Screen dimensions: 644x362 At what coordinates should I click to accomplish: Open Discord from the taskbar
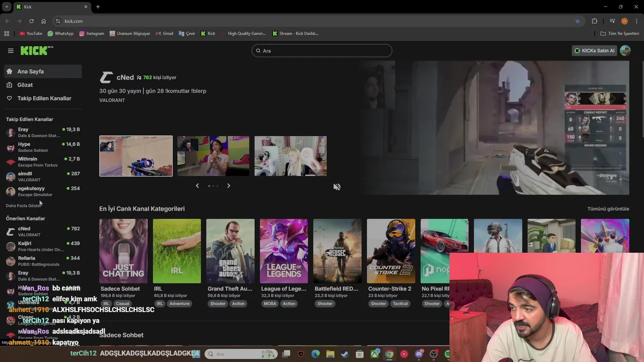point(419,354)
